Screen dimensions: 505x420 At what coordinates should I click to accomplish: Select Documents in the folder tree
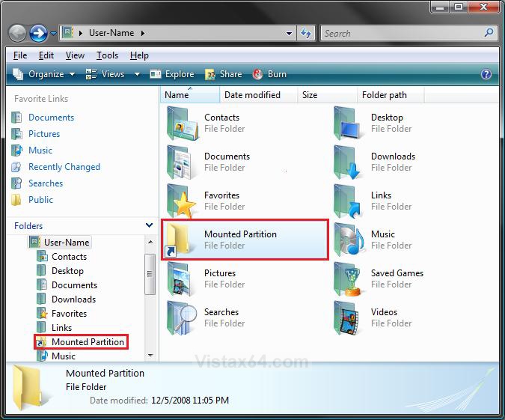click(x=67, y=285)
